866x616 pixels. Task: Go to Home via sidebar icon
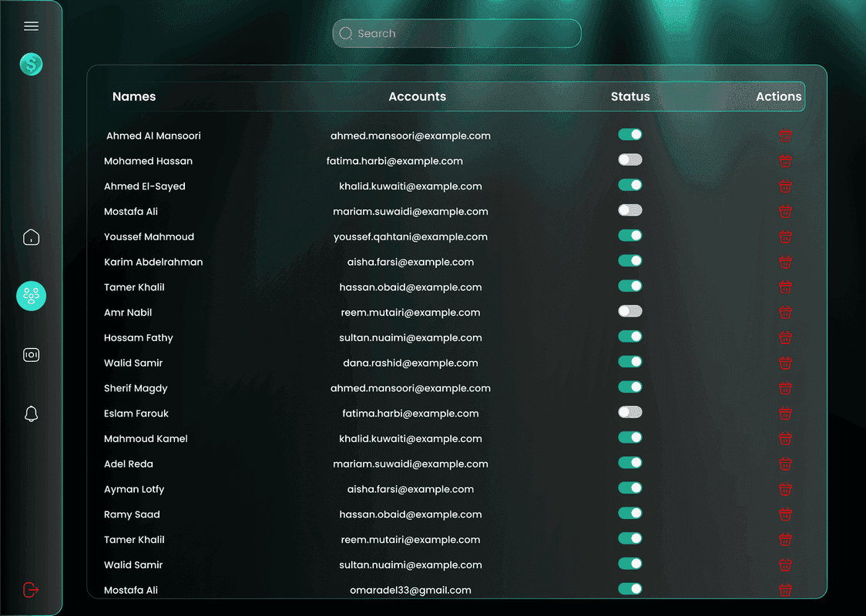point(31,237)
